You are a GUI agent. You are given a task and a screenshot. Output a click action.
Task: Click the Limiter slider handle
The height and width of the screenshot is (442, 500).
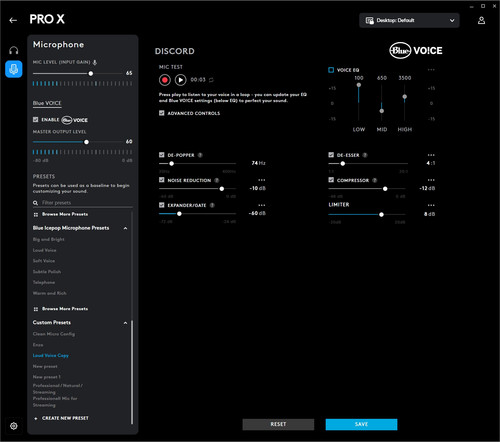click(381, 215)
